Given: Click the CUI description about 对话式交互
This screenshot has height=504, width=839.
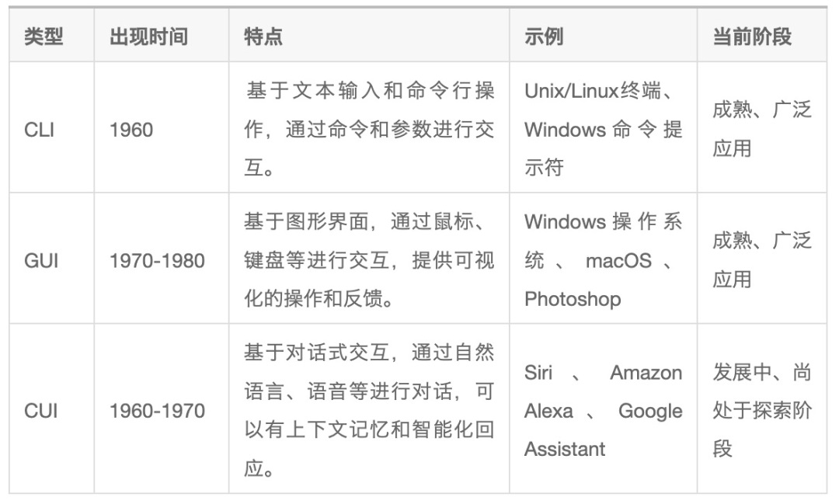Looking at the screenshot, I should click(x=369, y=410).
